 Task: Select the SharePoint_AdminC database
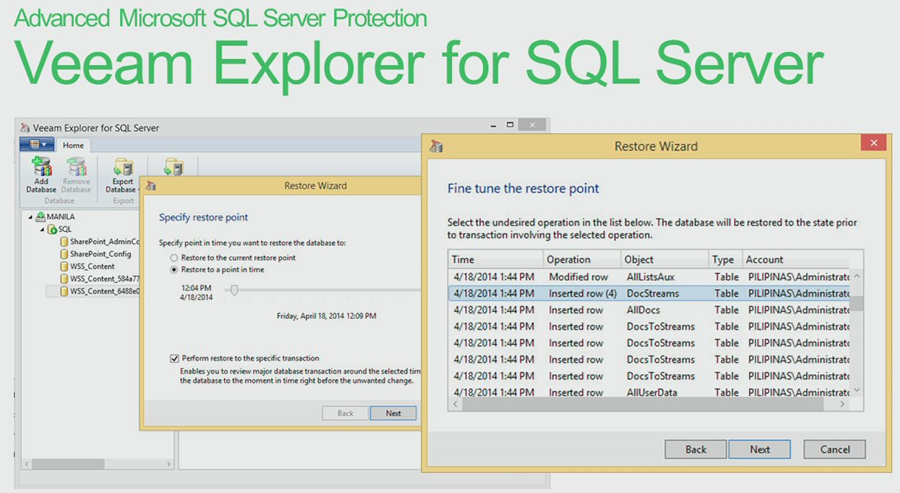(x=104, y=242)
